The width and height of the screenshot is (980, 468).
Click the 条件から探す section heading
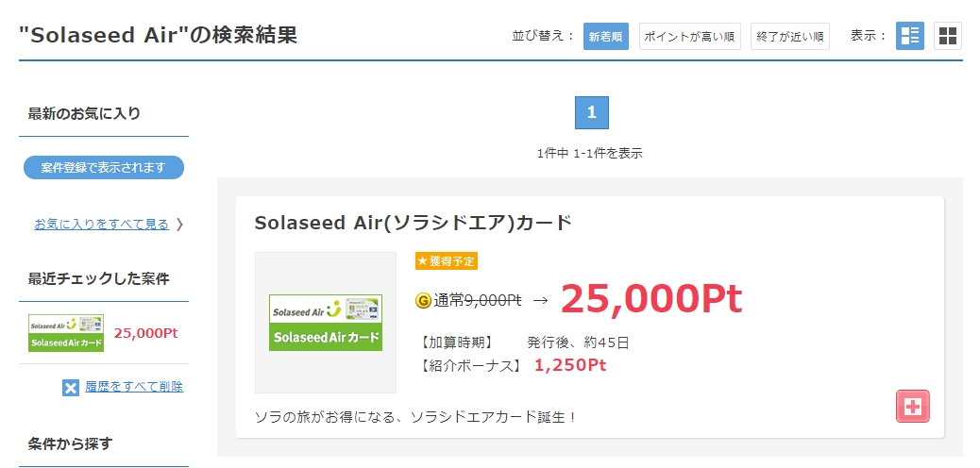[70, 444]
